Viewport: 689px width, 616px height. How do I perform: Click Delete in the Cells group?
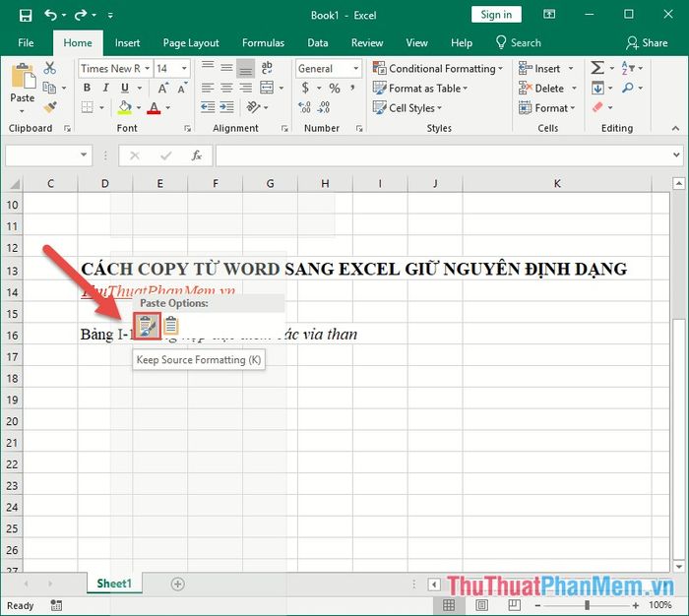point(547,89)
